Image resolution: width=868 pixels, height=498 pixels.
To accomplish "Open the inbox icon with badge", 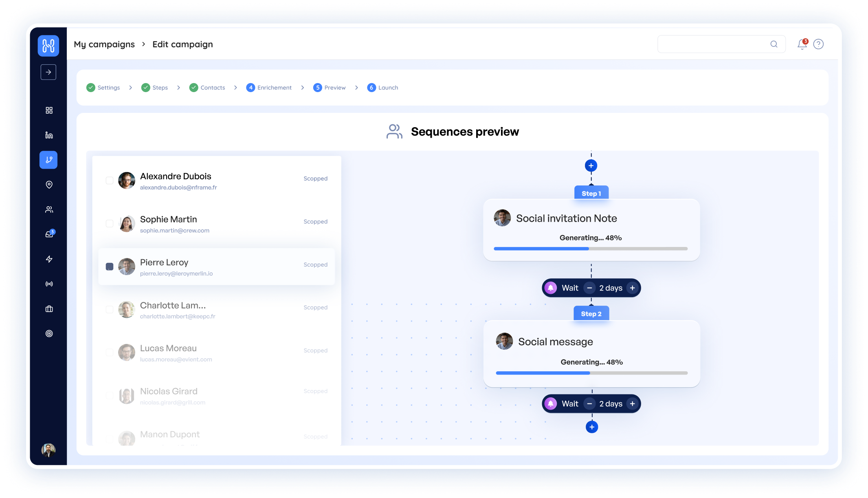I will [49, 234].
